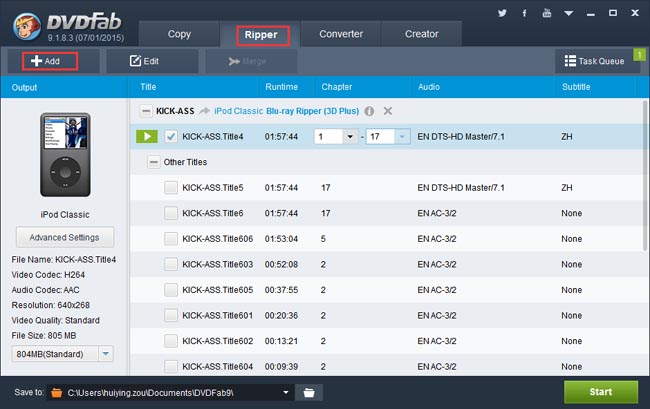The image size is (650, 409).
Task: Open the Facebook link icon
Action: [524, 13]
